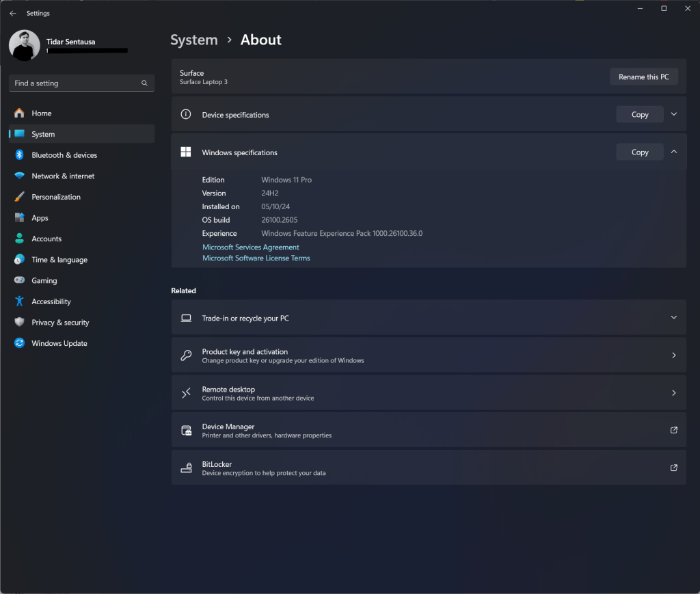Screen dimensions: 700x594
Task: Close the Settings window
Action: coord(688,8)
